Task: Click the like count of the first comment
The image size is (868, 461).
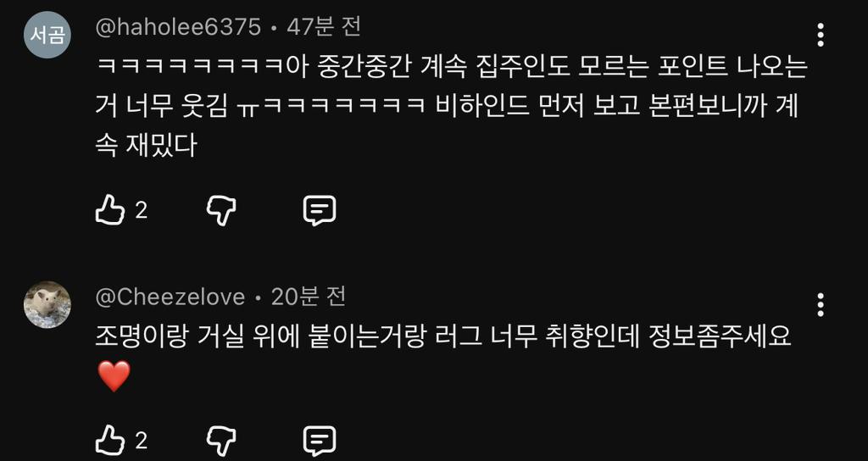Action: pos(142,211)
